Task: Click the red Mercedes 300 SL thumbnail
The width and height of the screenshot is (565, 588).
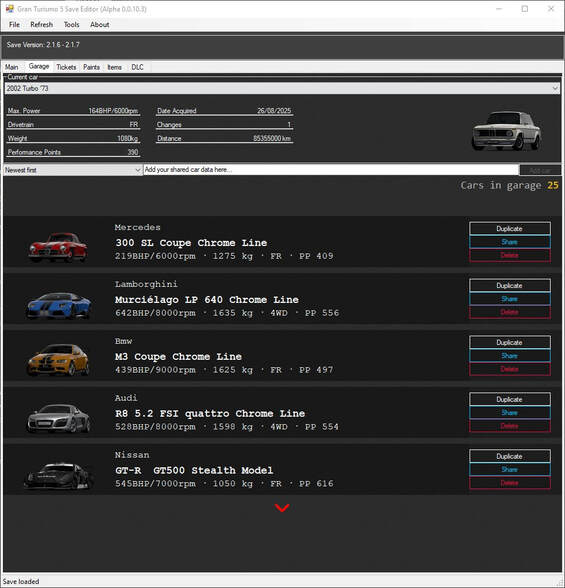Action: point(58,247)
